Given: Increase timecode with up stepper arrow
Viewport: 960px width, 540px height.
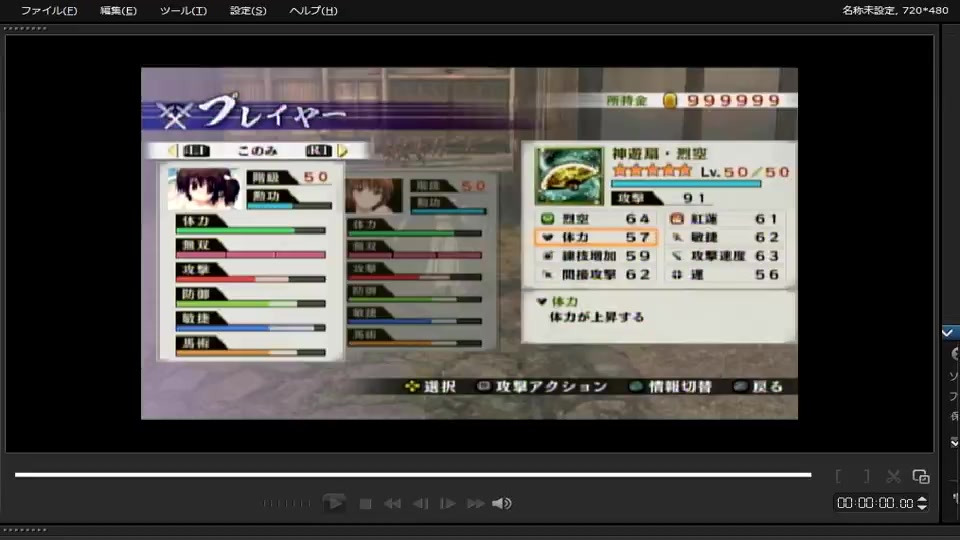Looking at the screenshot, I should 922,499.
